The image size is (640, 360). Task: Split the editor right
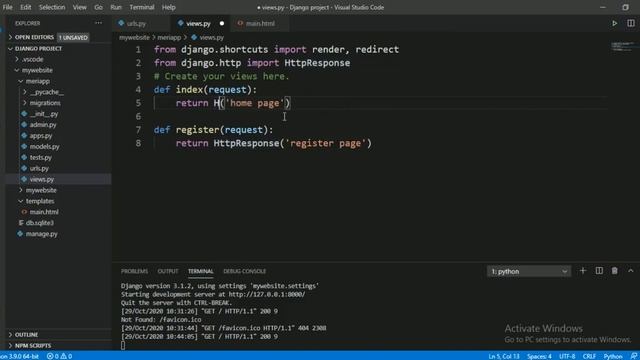pos(631,23)
